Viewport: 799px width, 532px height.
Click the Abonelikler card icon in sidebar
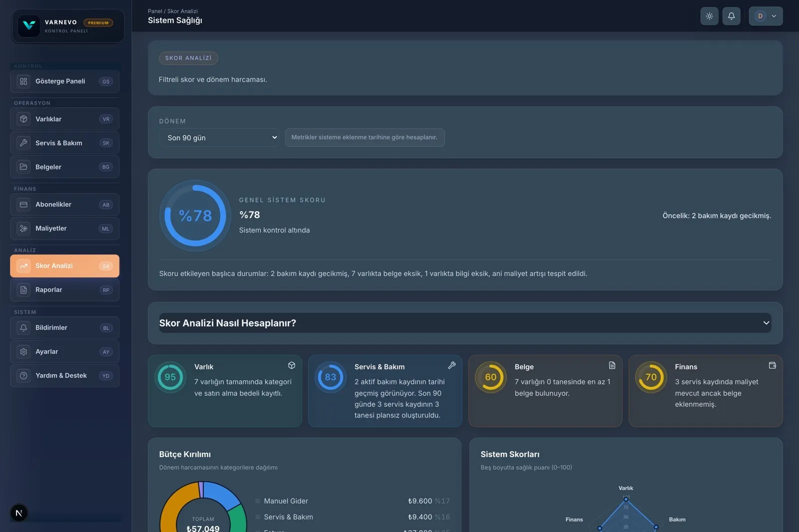(x=23, y=205)
